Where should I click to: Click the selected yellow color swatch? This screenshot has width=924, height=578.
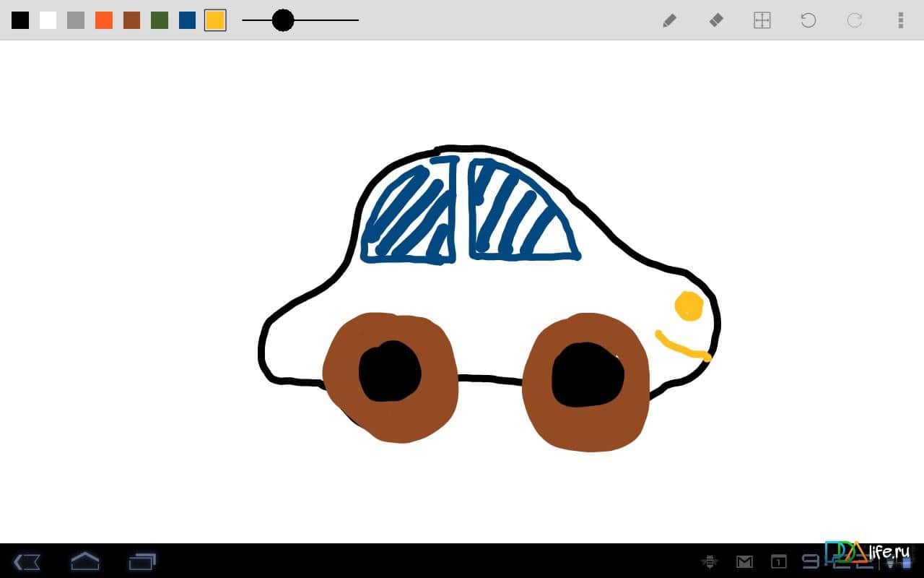(x=215, y=20)
